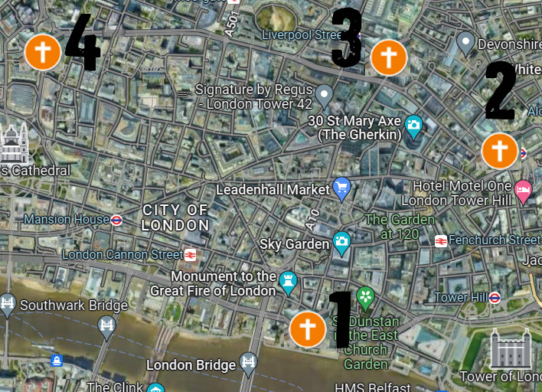
Task: Open the Signature by Regus Tower 42 pin
Action: pos(325,97)
